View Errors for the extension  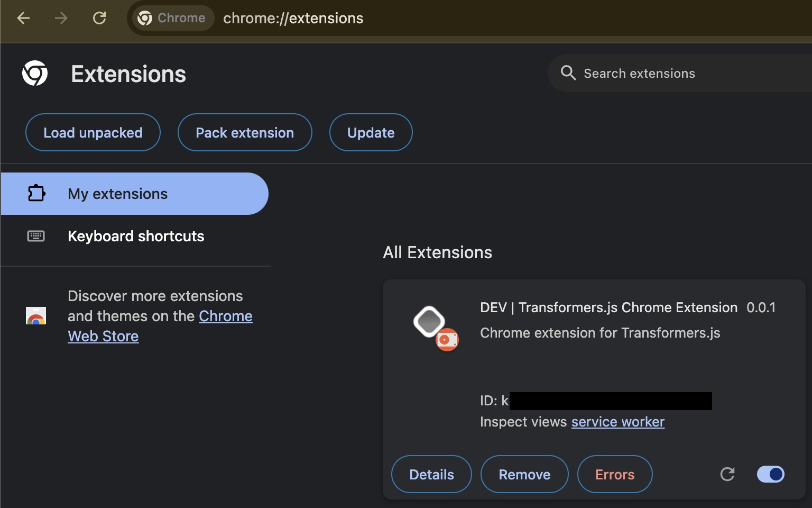pyautogui.click(x=615, y=474)
